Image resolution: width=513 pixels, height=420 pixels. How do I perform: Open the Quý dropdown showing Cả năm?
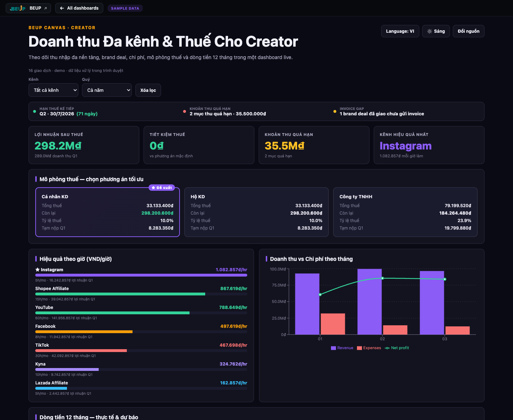pos(107,90)
